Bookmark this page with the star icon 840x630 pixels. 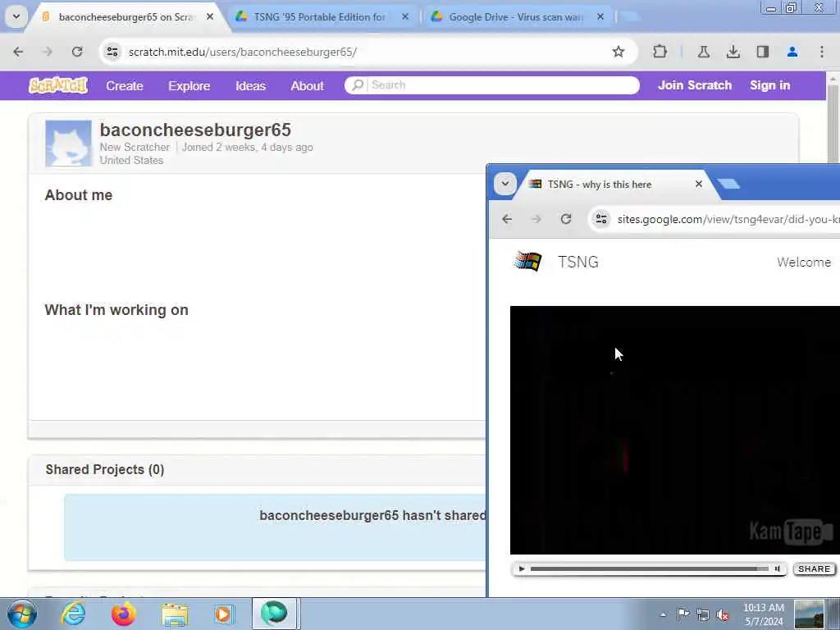(619, 52)
